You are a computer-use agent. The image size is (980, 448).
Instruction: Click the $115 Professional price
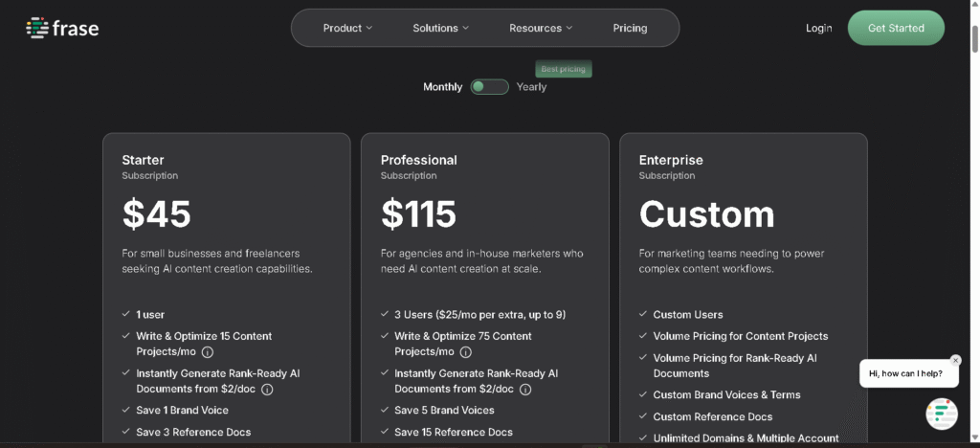click(x=419, y=213)
